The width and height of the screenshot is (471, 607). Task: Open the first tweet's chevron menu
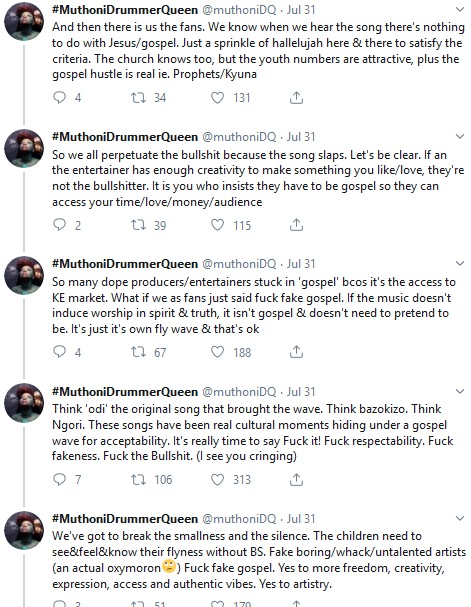click(x=460, y=9)
